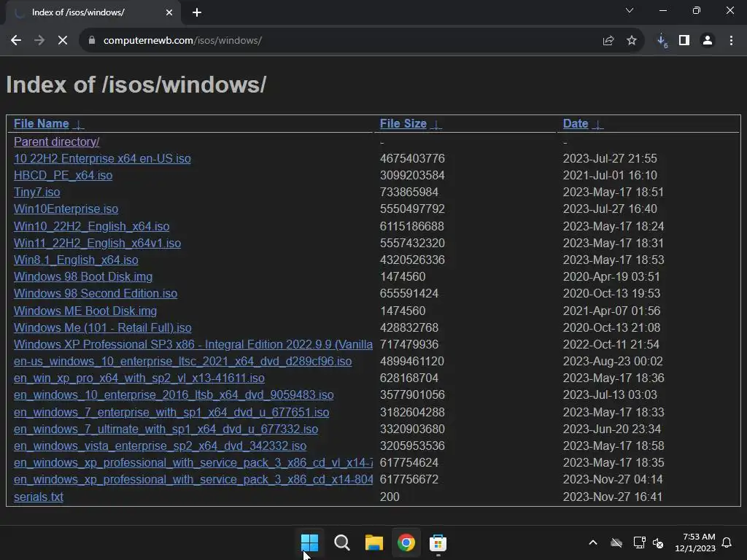Download en-us_windows_10_enterprise_ltsc_2021 iso
This screenshot has width=747, height=560.
[x=182, y=362]
